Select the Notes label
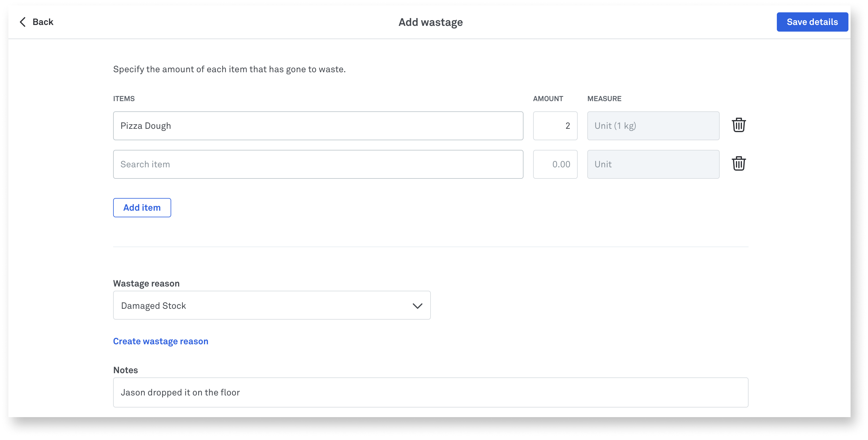The width and height of the screenshot is (868, 440). [x=125, y=370]
